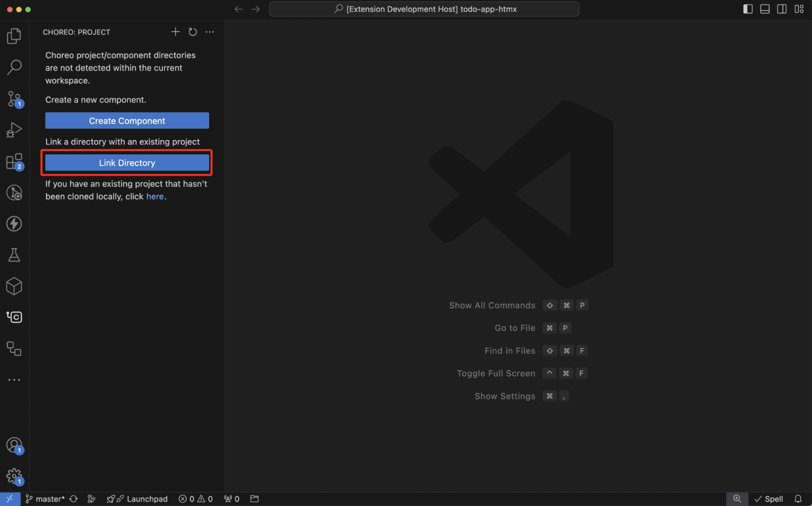
Task: Click the Create Component button
Action: [x=127, y=120]
